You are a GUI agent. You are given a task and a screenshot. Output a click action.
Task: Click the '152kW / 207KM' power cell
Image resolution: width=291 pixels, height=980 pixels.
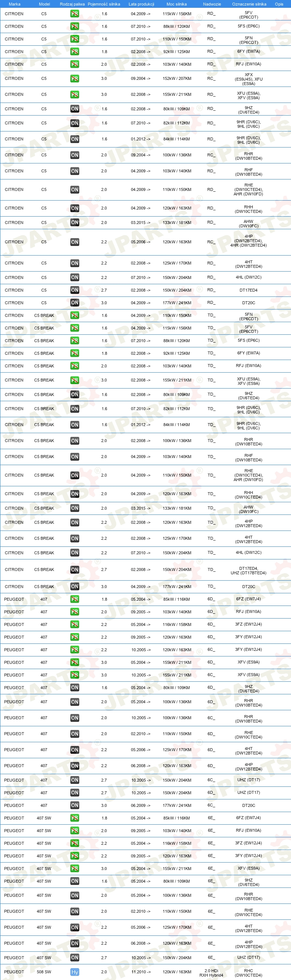pos(177,78)
